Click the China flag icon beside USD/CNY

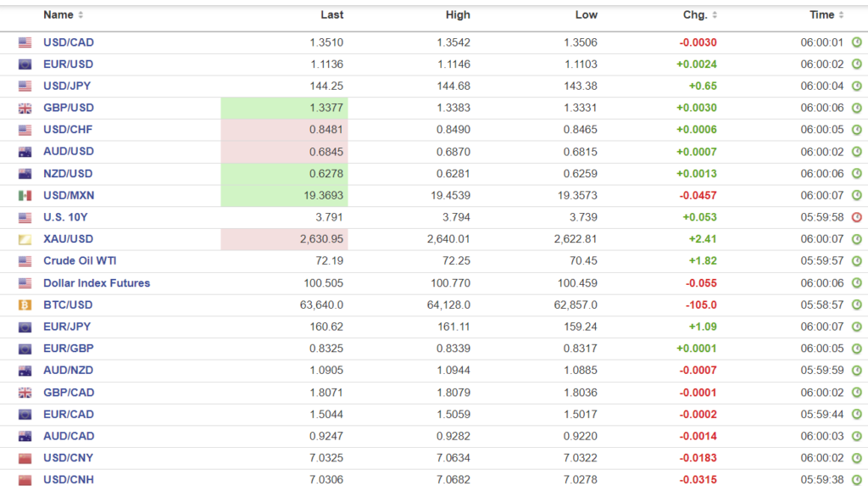pos(25,459)
